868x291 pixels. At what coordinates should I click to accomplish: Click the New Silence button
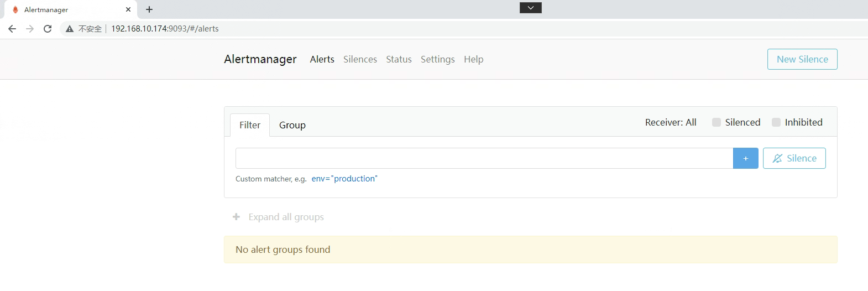click(x=802, y=59)
